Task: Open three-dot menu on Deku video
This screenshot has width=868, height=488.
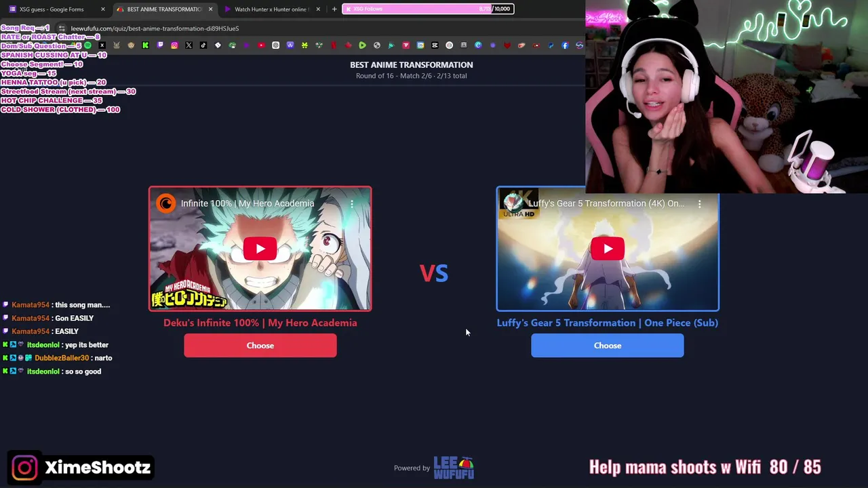Action: [x=352, y=203]
